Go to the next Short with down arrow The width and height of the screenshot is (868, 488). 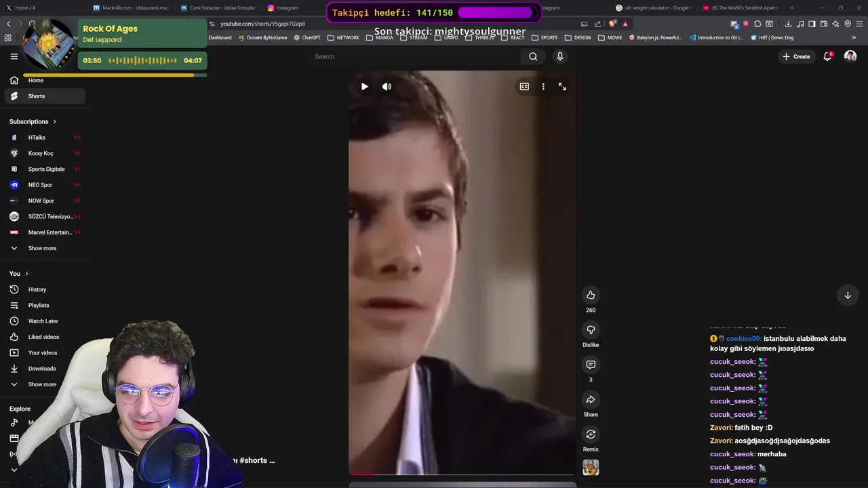(x=848, y=296)
